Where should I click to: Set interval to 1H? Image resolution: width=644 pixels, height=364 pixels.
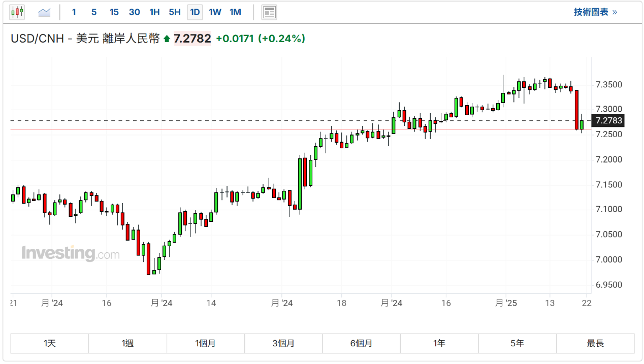(154, 12)
